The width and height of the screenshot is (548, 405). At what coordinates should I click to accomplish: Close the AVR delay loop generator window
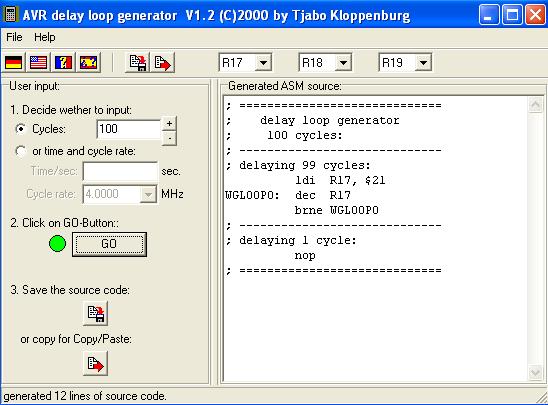click(535, 15)
